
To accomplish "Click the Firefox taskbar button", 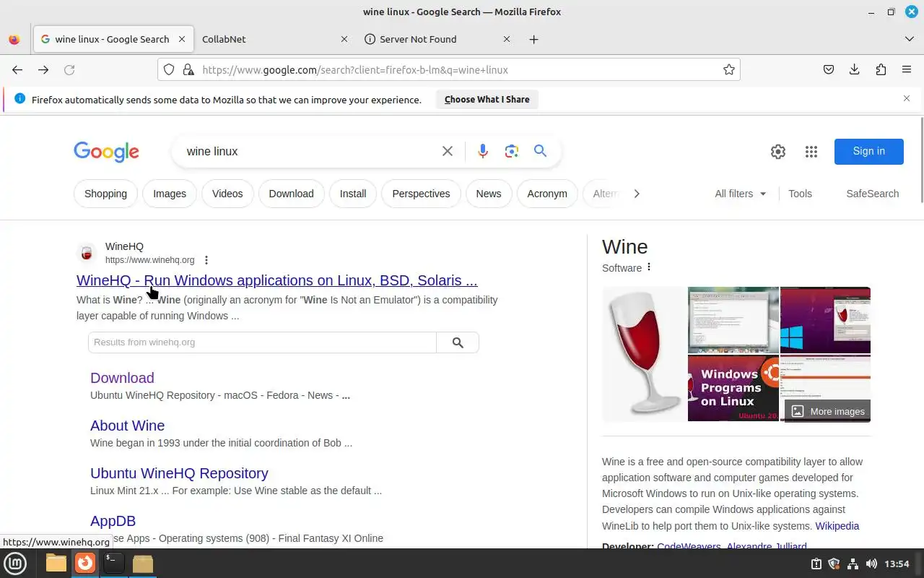I will pyautogui.click(x=85, y=563).
